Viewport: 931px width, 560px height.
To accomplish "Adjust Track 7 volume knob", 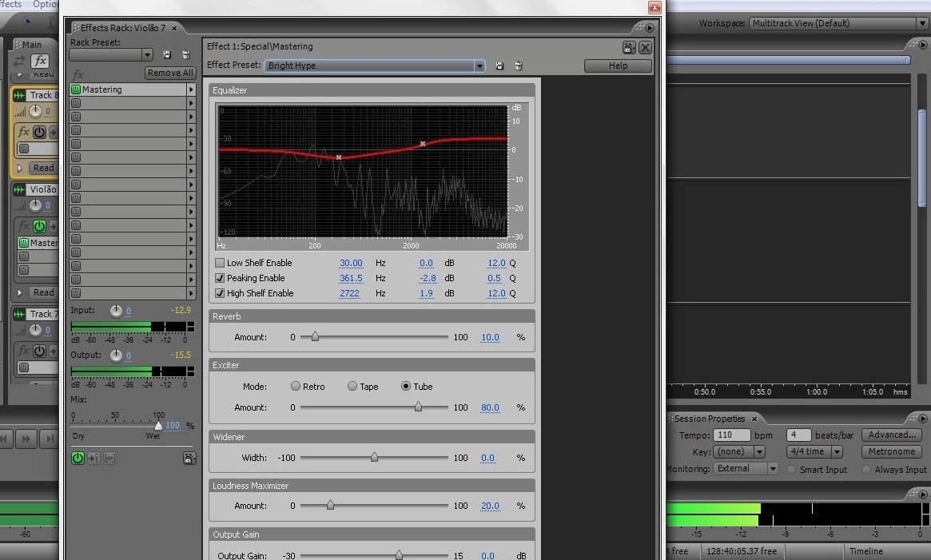I will coord(36,330).
